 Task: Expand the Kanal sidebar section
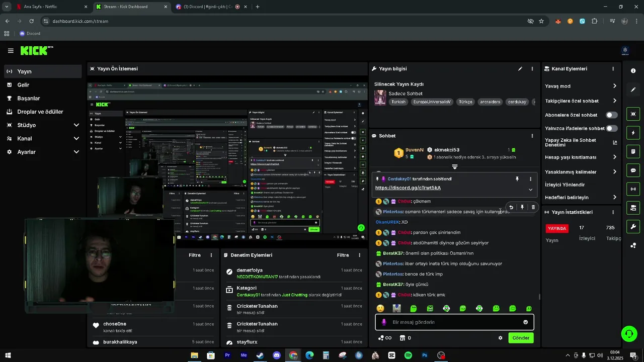point(76,138)
